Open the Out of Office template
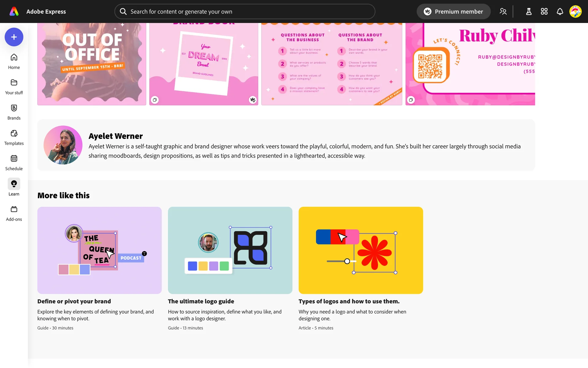 click(x=92, y=64)
